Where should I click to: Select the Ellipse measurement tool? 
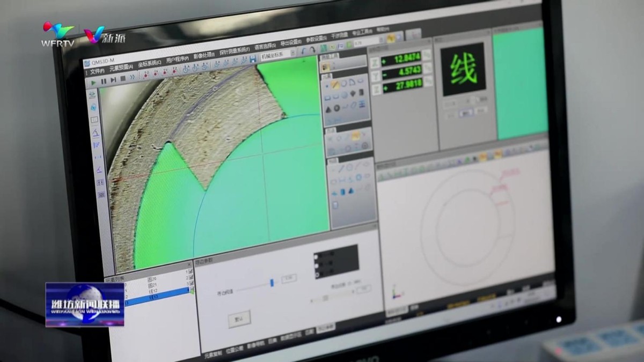(360, 81)
